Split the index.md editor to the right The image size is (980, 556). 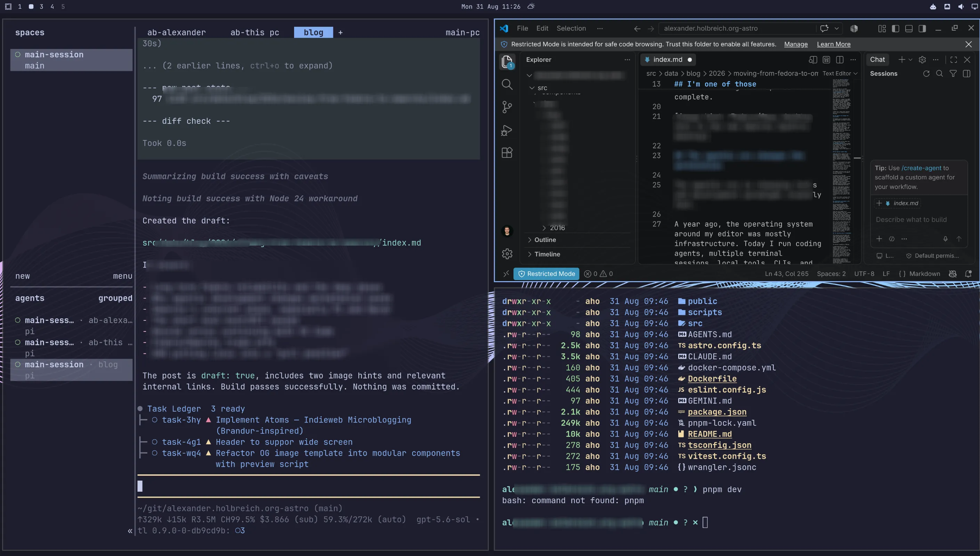tap(840, 59)
